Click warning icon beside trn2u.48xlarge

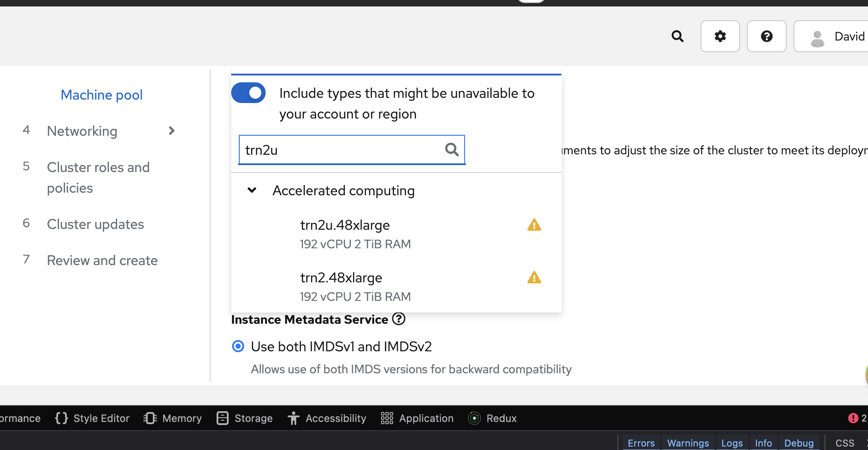coord(534,225)
